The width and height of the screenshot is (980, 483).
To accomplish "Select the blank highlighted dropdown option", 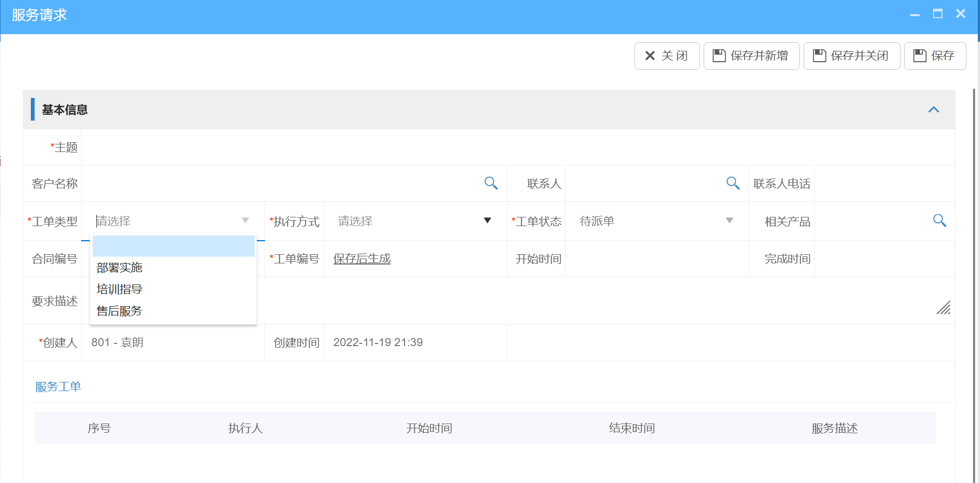I will click(173, 246).
